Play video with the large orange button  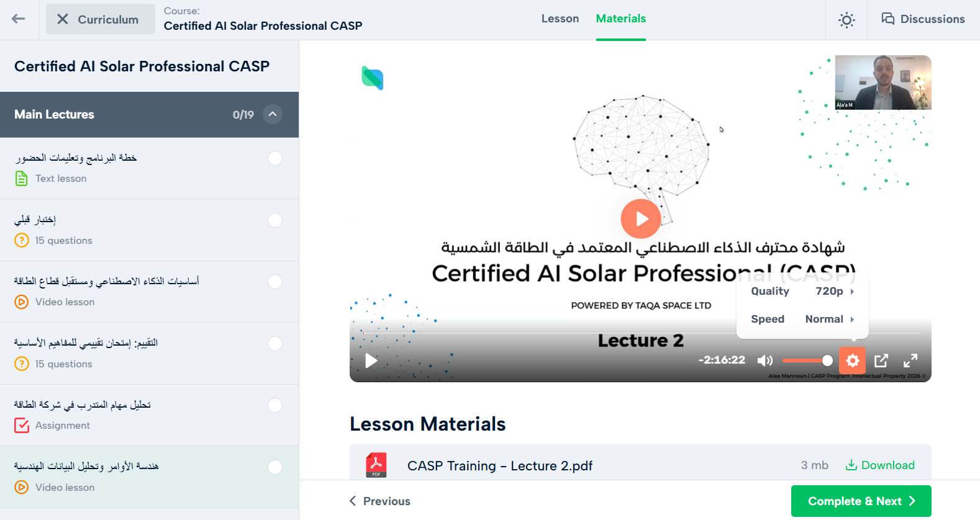[x=641, y=218]
